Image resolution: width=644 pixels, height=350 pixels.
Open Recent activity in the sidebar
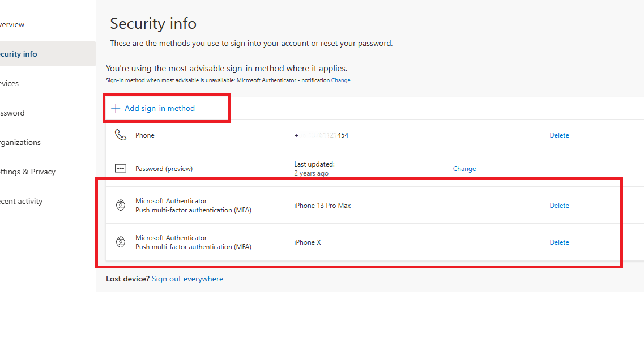pos(21,201)
